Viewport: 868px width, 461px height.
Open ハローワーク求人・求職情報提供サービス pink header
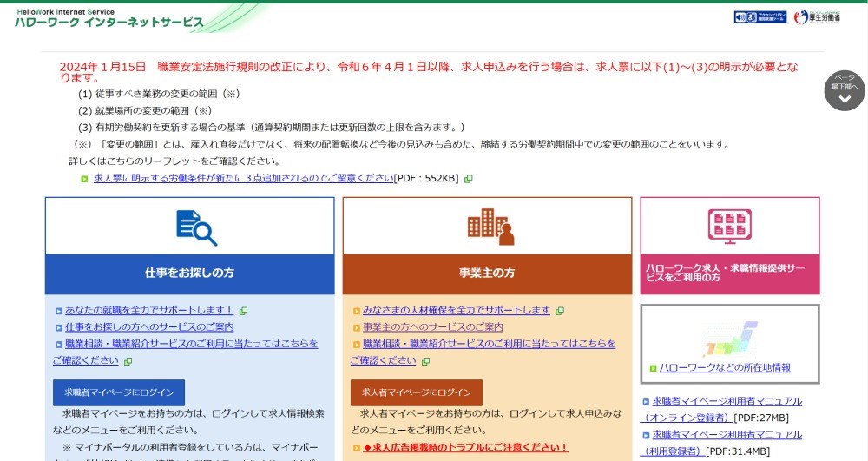730,273
